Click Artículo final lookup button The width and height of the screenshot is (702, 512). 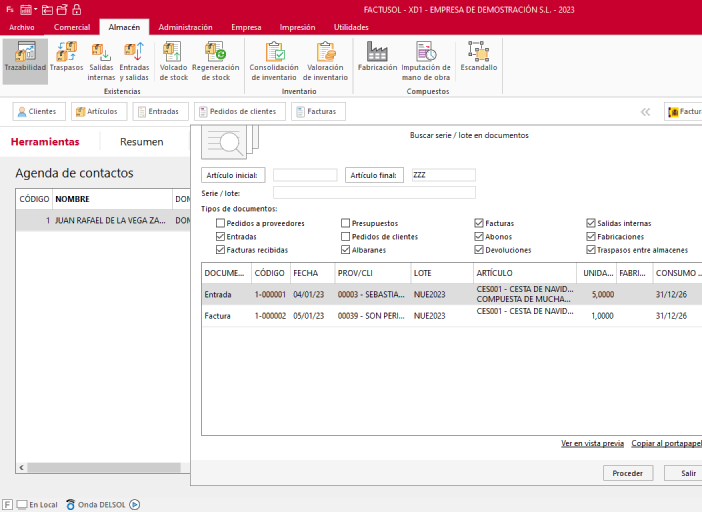[374, 175]
